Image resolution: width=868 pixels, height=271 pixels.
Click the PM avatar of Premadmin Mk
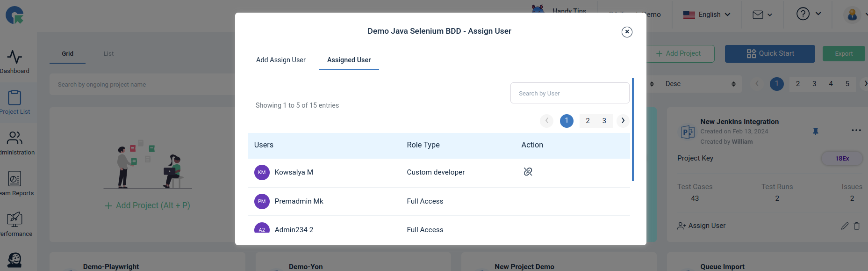pos(262,201)
